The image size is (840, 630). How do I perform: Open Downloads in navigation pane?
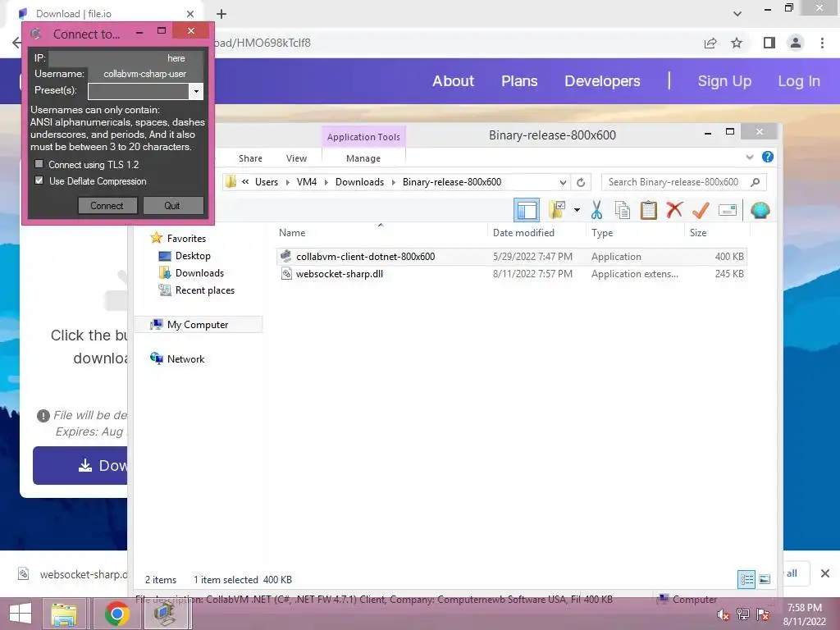coord(199,273)
